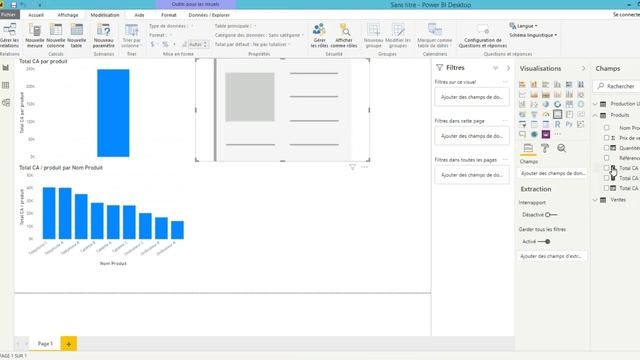Toggle Garder tous les filtres switch
Viewport: 640px width, 360px height.
click(x=544, y=242)
